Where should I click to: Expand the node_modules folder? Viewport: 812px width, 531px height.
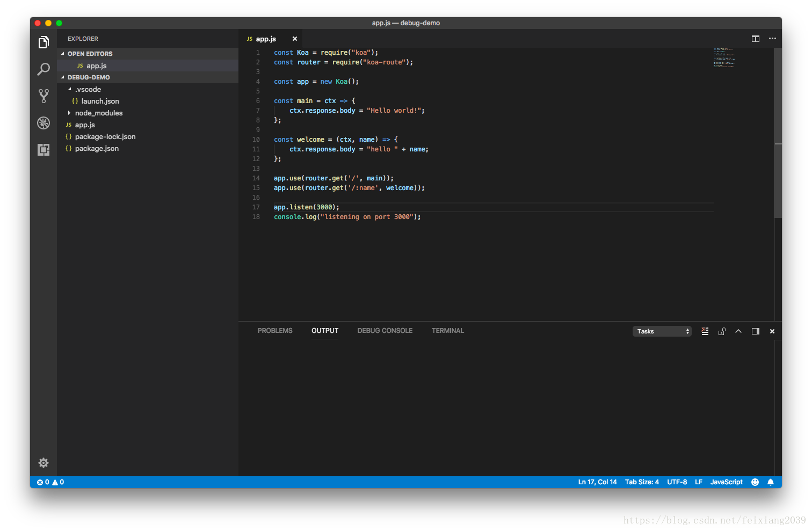99,113
